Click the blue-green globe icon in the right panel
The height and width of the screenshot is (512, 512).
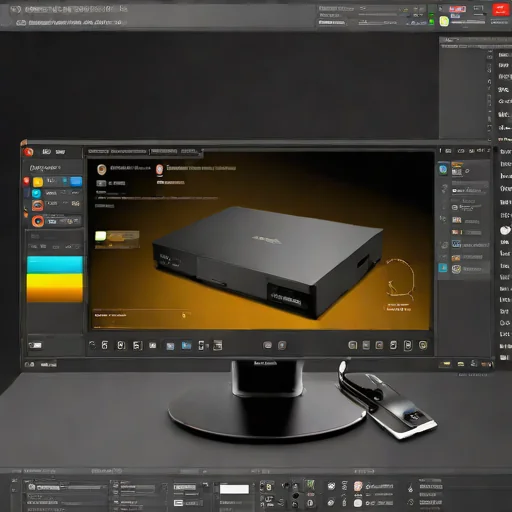tap(443, 169)
